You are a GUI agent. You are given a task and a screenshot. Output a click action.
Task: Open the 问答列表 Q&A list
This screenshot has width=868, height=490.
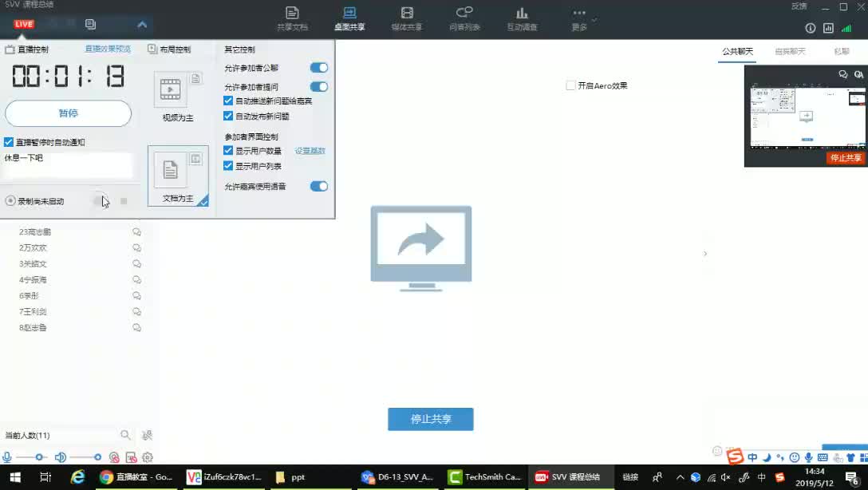[464, 18]
